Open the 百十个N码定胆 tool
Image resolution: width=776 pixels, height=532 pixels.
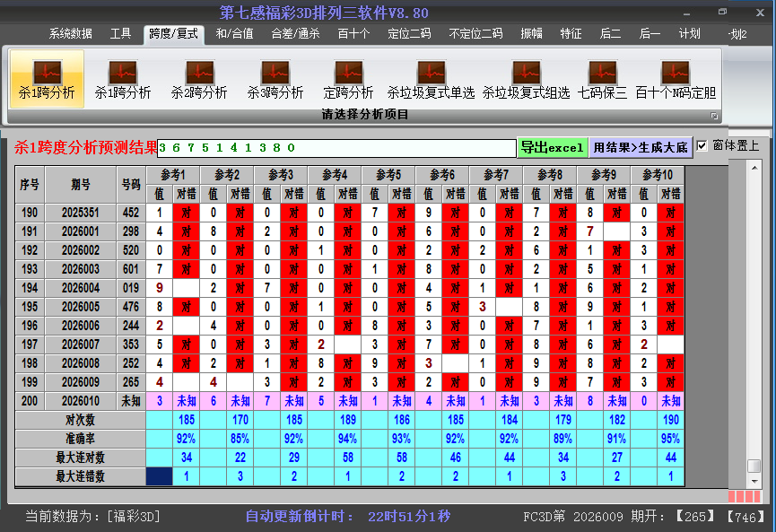click(675, 79)
